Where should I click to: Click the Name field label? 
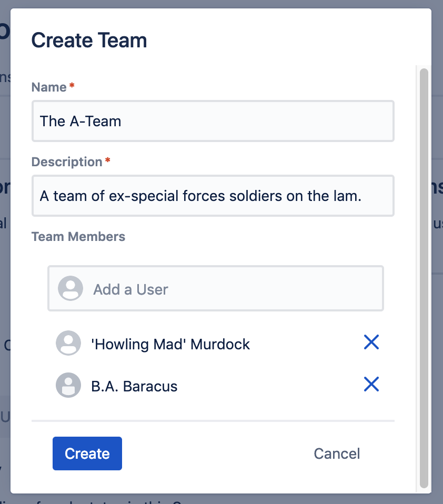pyautogui.click(x=49, y=87)
